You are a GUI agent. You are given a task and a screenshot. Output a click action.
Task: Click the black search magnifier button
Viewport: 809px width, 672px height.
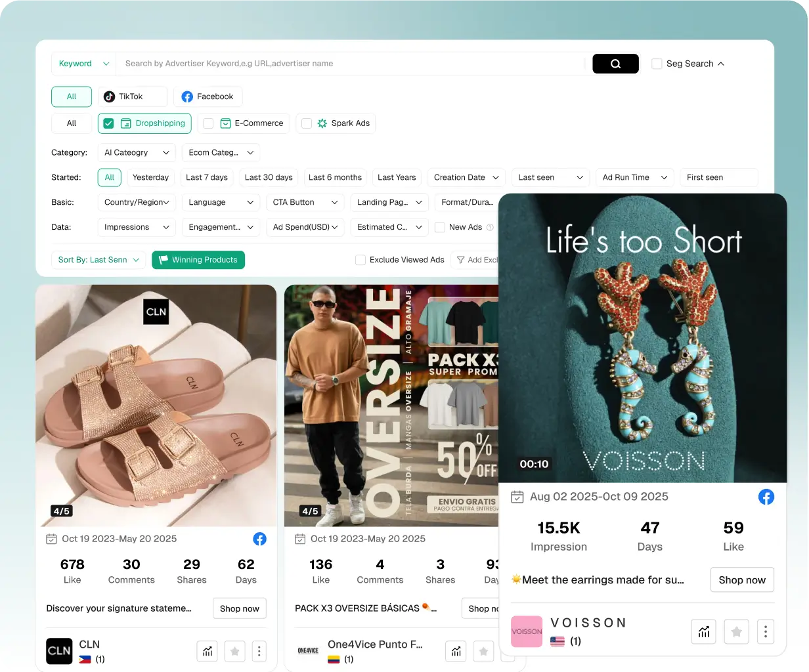(615, 64)
